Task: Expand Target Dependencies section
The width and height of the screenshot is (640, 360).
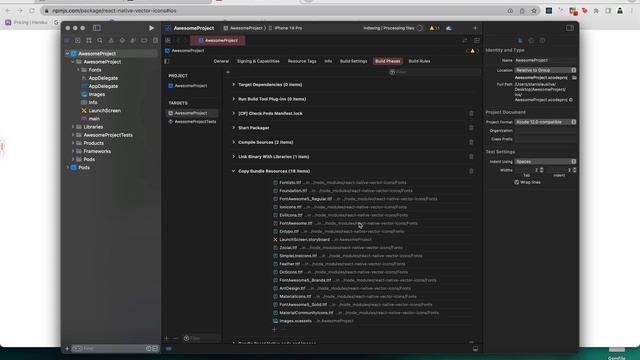Action: coord(233,84)
